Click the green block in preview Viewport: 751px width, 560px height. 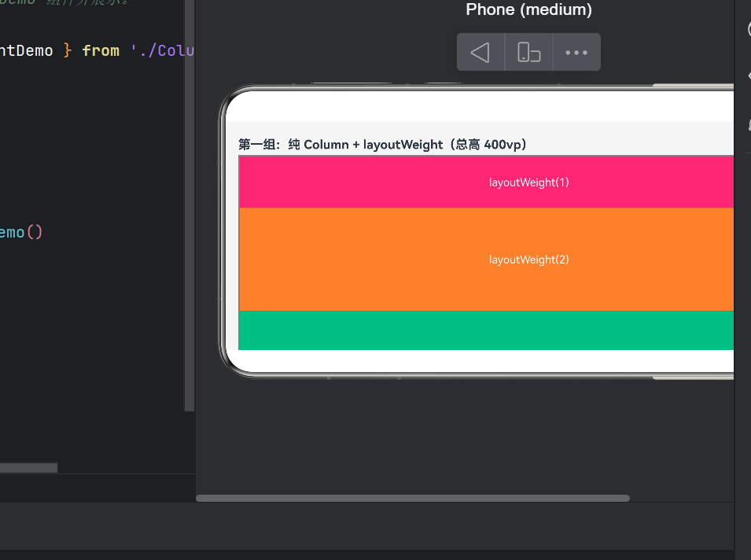486,330
